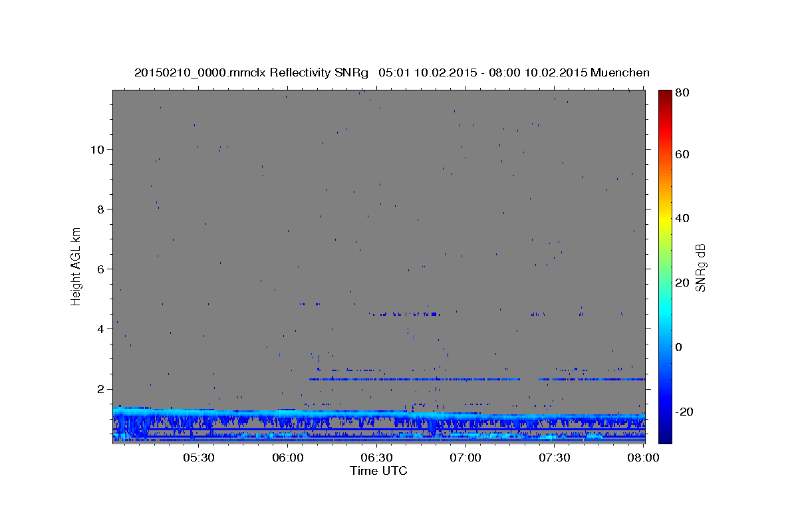Screen dimensions: 798x532
Task: Click the height tick label 6
Action: pos(100,269)
